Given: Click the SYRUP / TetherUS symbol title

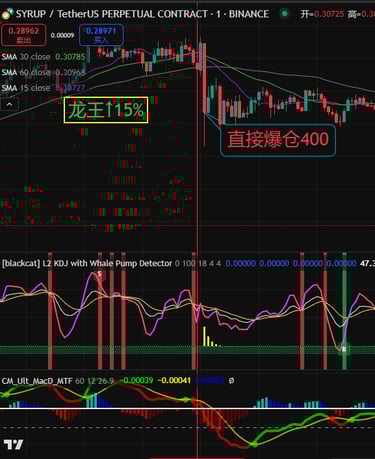Looking at the screenshot, I should (x=142, y=14).
